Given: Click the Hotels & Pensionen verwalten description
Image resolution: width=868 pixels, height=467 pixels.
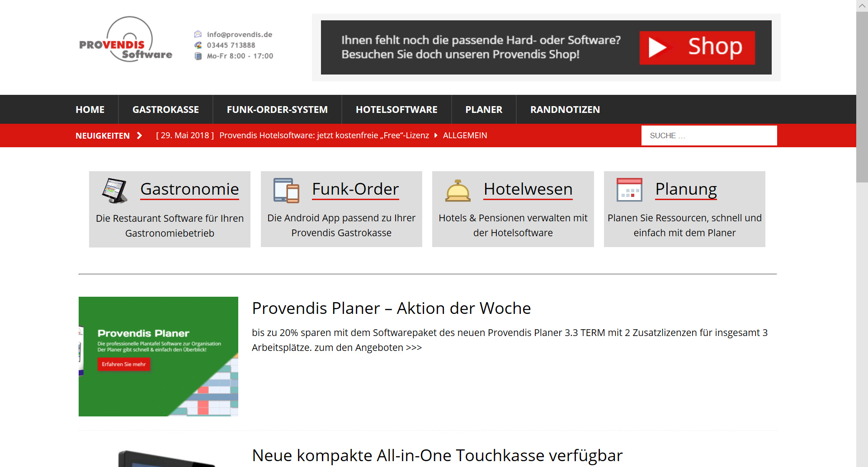Looking at the screenshot, I should (513, 225).
